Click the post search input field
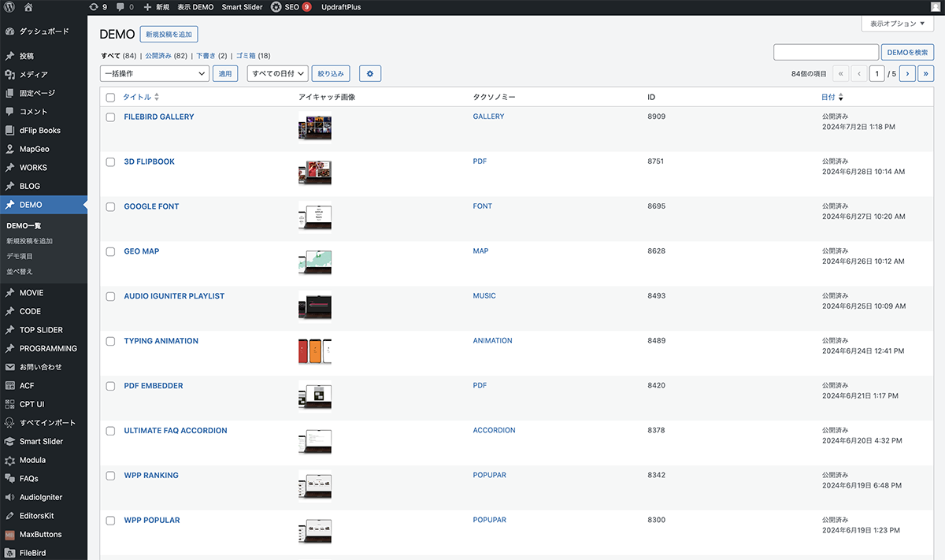The height and width of the screenshot is (560, 945). click(825, 52)
